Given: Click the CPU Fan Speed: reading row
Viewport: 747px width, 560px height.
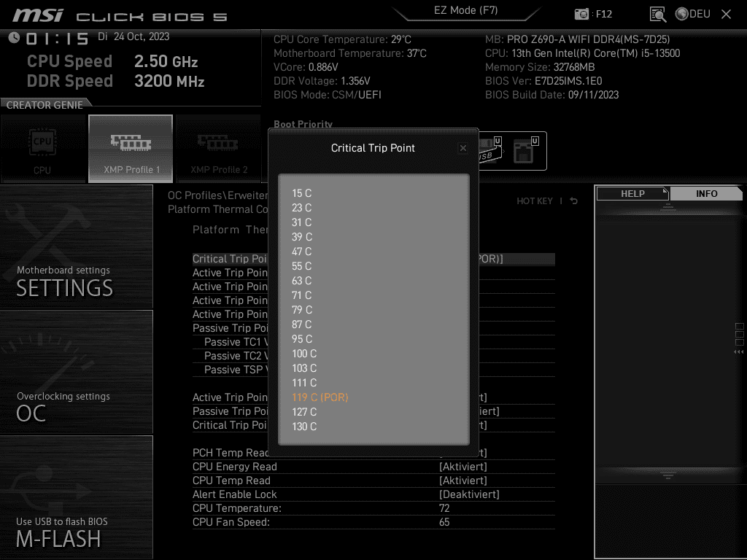Looking at the screenshot, I should (x=373, y=522).
